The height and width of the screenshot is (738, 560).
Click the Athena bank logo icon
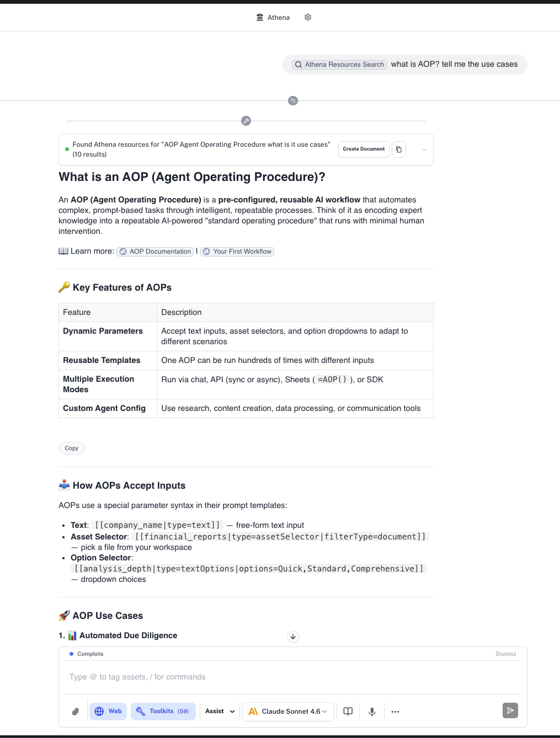point(259,17)
